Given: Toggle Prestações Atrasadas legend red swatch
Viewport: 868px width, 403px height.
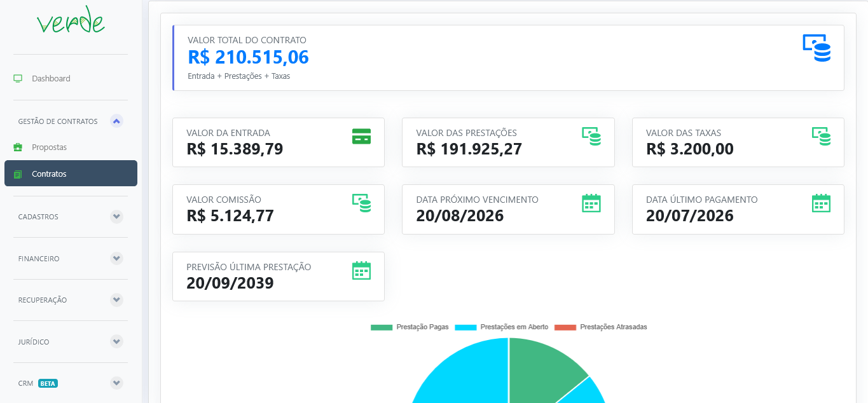Looking at the screenshot, I should click(565, 327).
